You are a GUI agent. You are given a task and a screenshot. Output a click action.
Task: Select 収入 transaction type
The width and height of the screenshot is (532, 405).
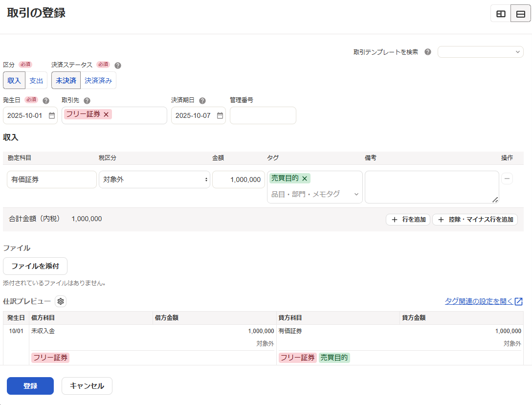tap(14, 80)
